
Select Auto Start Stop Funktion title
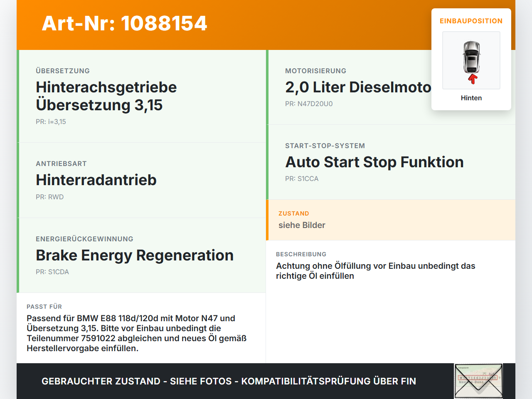pyautogui.click(x=374, y=162)
